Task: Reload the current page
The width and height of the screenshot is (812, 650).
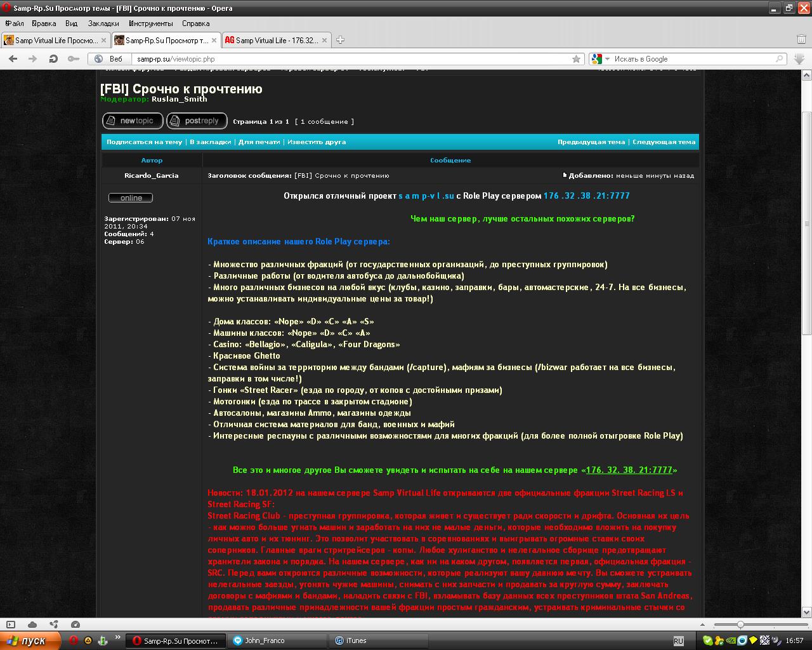Action: tap(53, 58)
